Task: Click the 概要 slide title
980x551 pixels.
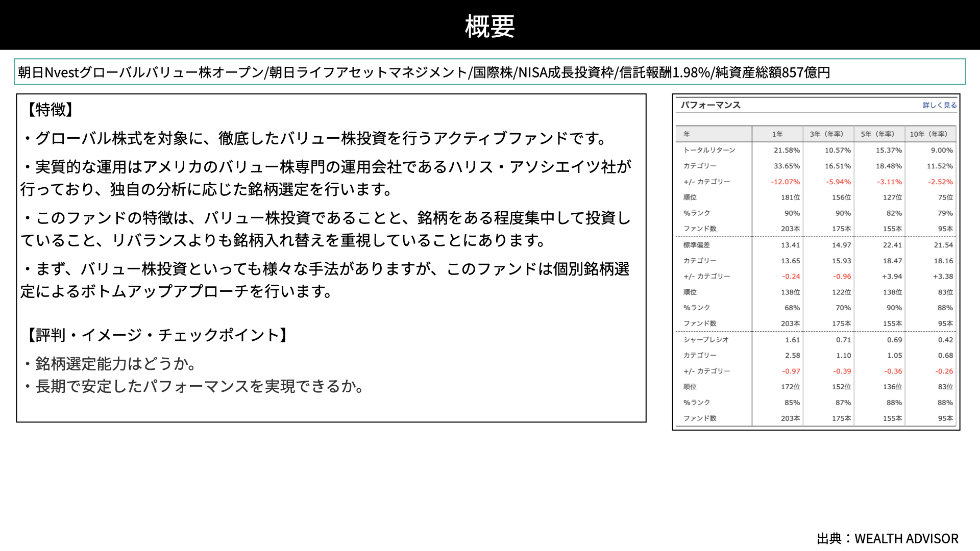Action: point(490,27)
